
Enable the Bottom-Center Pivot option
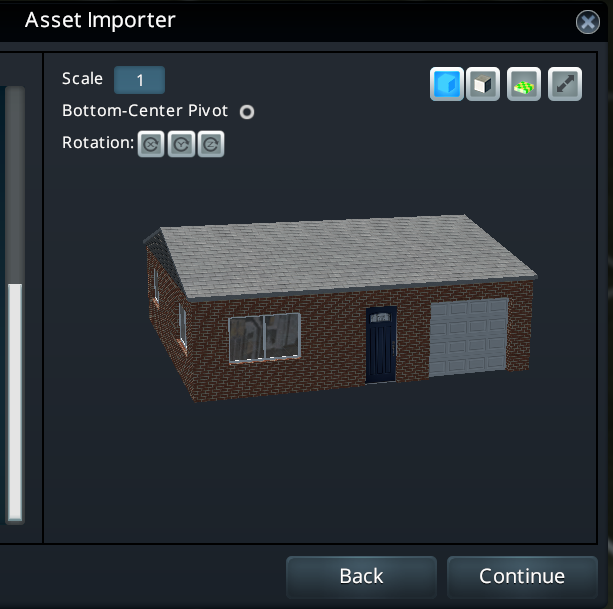pos(247,112)
